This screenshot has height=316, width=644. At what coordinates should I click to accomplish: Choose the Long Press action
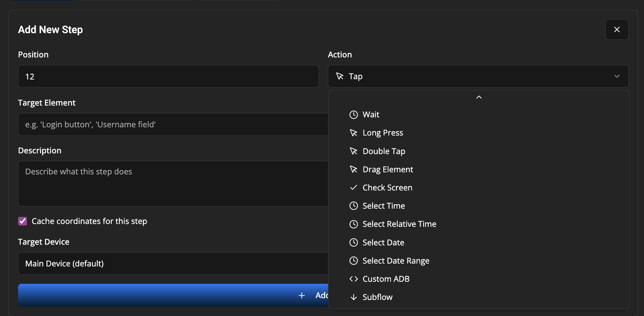(x=478, y=133)
